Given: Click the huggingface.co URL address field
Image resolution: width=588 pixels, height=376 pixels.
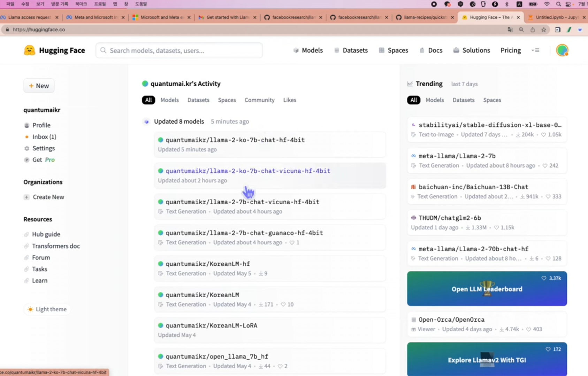Looking at the screenshot, I should 254,30.
